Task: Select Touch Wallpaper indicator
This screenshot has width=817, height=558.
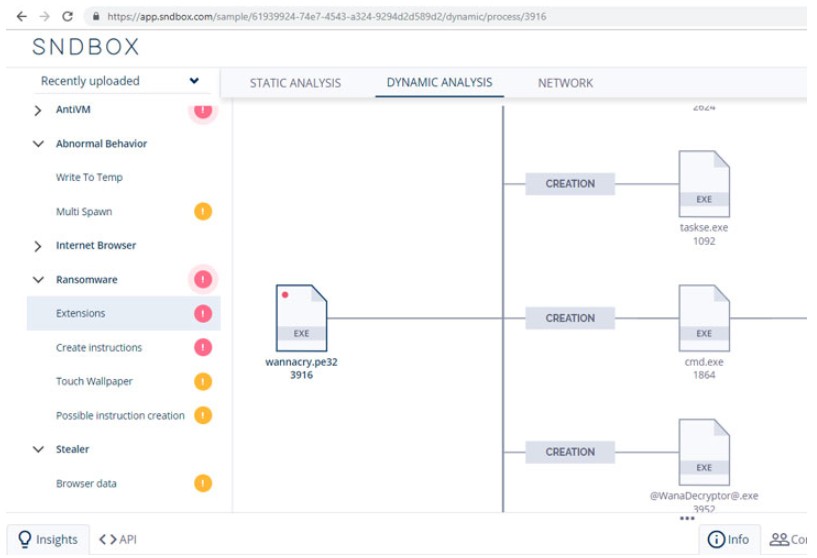Action: pyautogui.click(x=94, y=381)
